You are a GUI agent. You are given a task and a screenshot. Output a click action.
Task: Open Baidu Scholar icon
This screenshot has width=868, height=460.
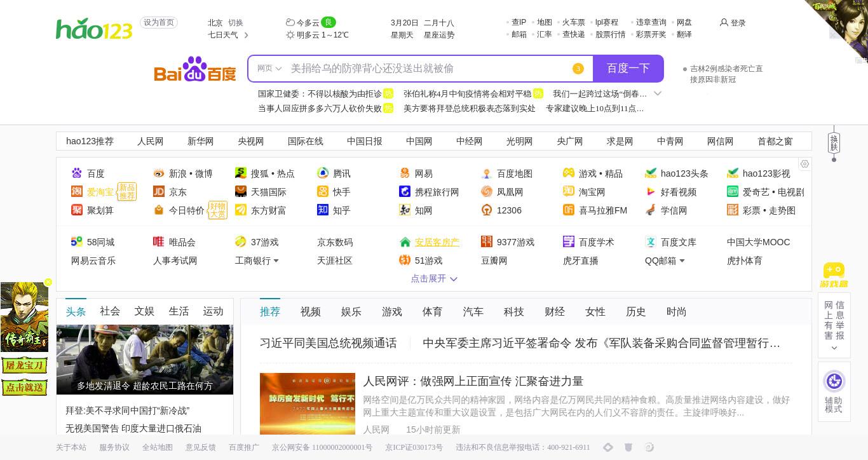[x=569, y=241]
